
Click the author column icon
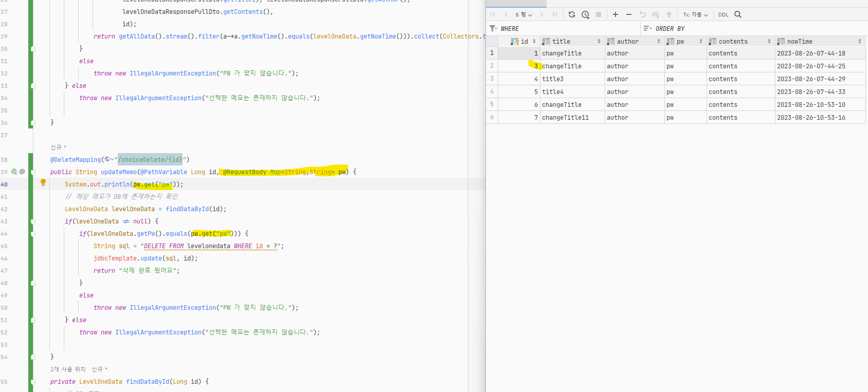(x=611, y=41)
